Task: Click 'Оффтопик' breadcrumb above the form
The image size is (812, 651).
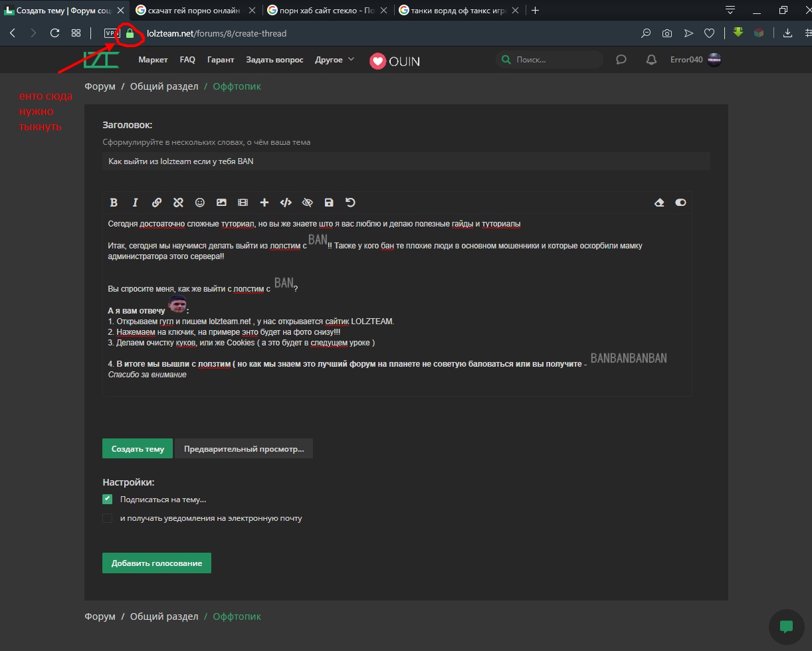Action: pos(237,86)
